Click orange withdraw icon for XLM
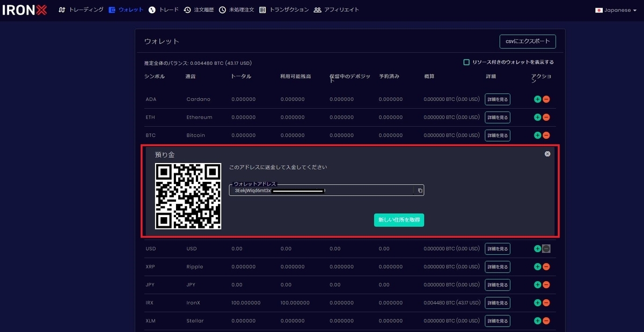The image size is (644, 332). [546, 321]
